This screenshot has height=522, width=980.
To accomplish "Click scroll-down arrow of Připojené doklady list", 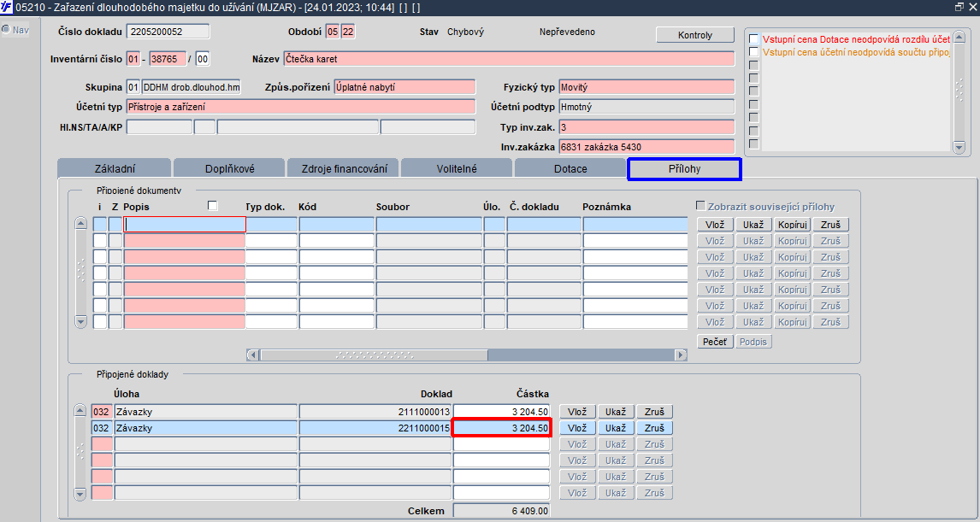I will 80,494.
